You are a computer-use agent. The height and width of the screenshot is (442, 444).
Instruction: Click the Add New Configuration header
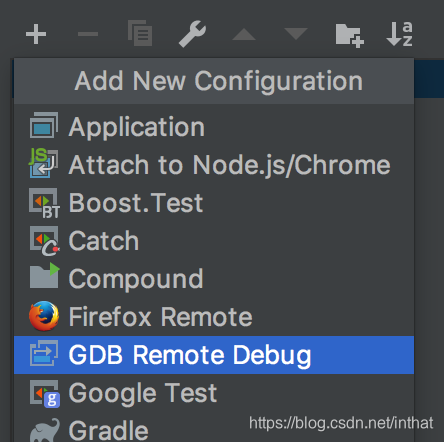click(219, 81)
